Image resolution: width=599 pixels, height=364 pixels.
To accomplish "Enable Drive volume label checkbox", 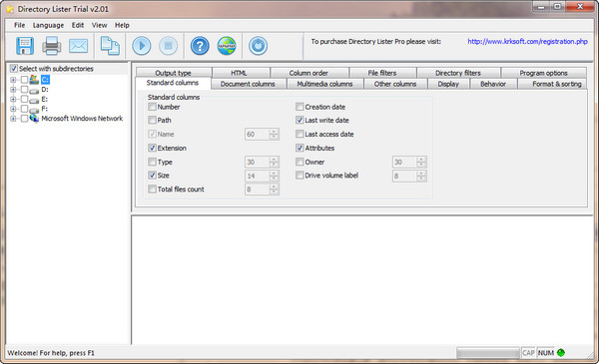I will (x=299, y=176).
